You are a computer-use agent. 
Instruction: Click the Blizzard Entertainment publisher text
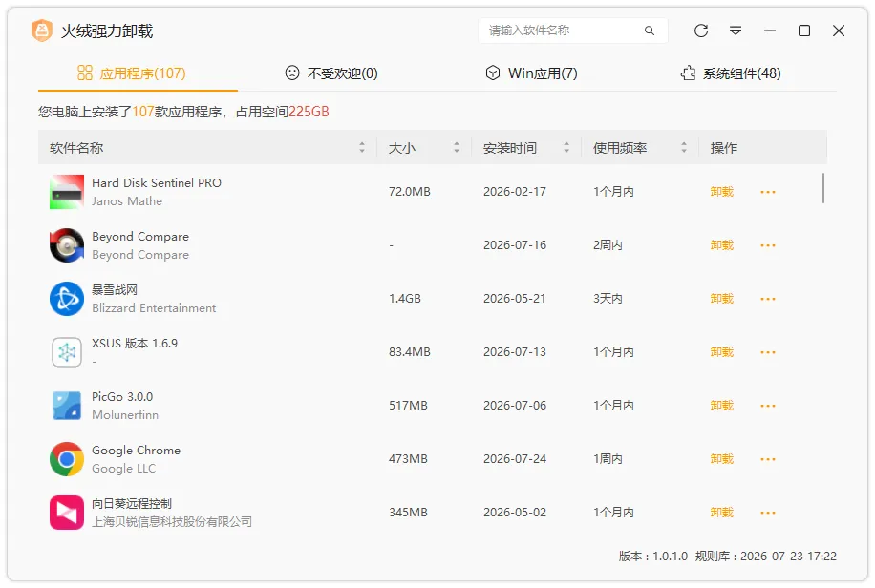point(154,308)
